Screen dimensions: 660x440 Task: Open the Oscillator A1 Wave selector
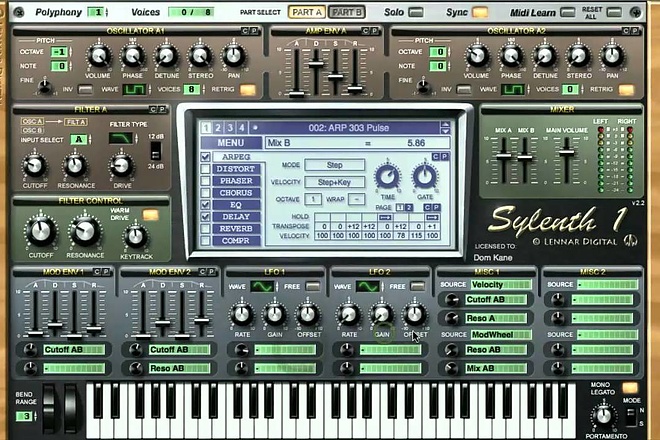click(x=134, y=89)
